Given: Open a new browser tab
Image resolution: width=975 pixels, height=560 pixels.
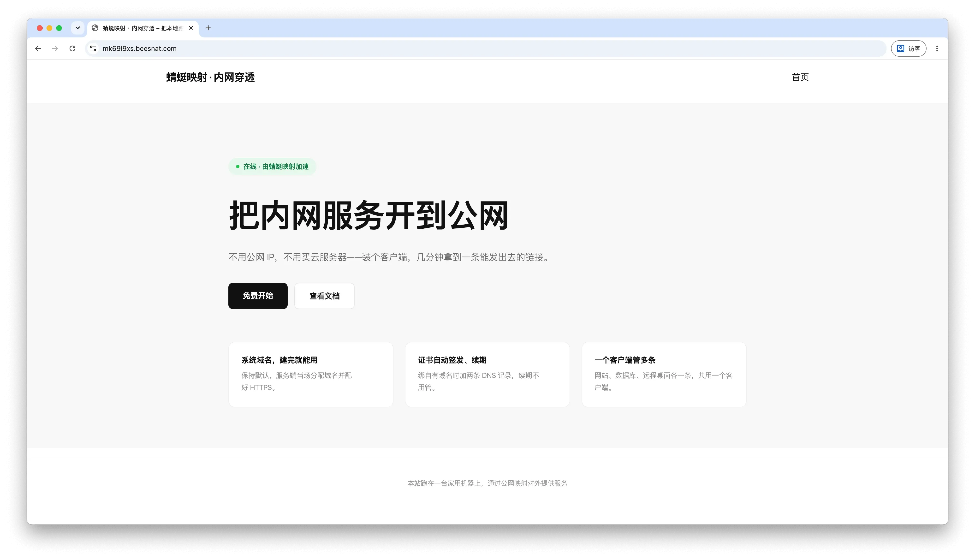Looking at the screenshot, I should coord(208,28).
